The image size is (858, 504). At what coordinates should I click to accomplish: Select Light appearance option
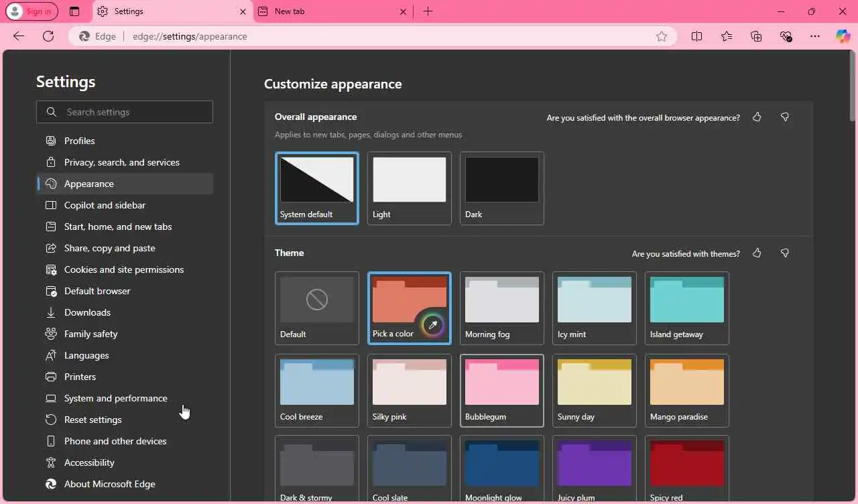click(x=410, y=188)
